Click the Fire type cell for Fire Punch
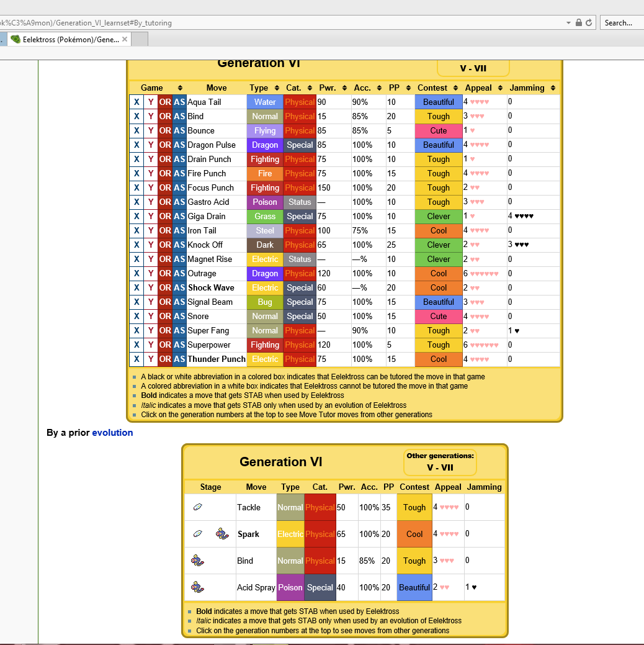The image size is (644, 645). pos(265,174)
